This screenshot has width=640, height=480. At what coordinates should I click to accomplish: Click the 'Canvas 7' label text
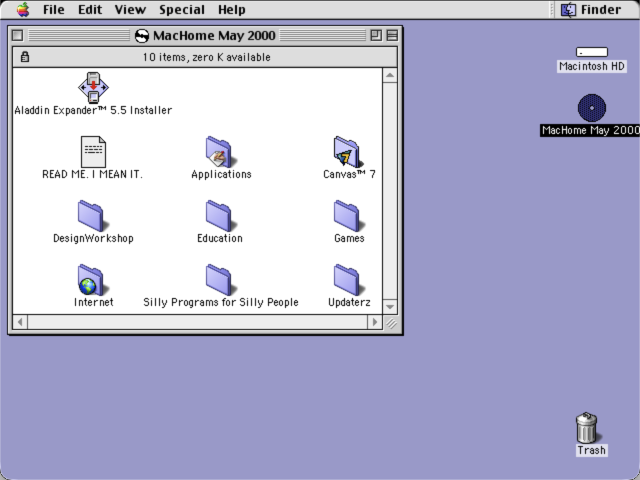tap(349, 174)
